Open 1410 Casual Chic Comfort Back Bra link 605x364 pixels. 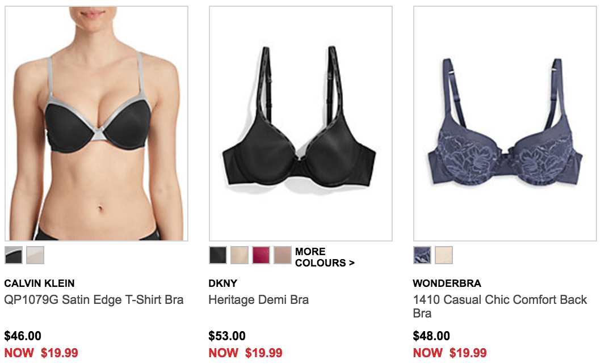tap(500, 307)
